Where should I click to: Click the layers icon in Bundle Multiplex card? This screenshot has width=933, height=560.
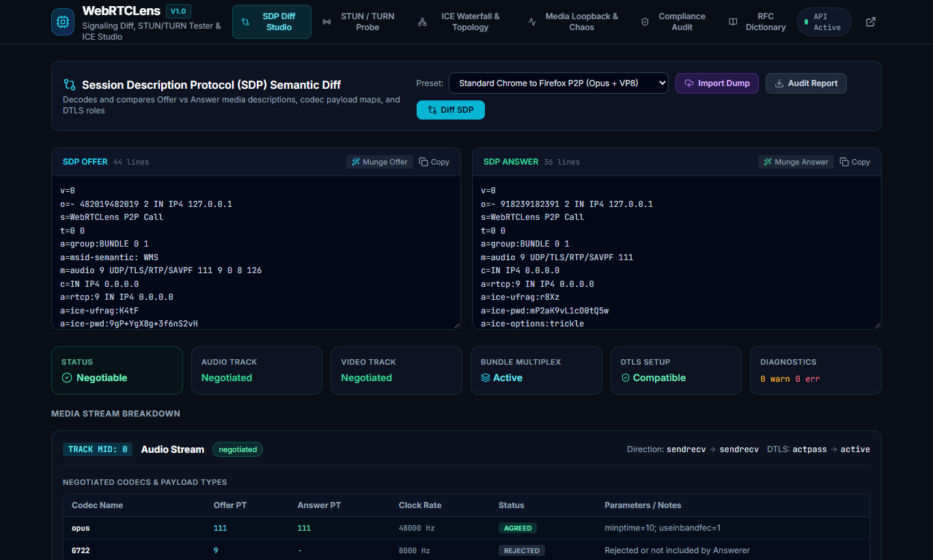coord(486,378)
